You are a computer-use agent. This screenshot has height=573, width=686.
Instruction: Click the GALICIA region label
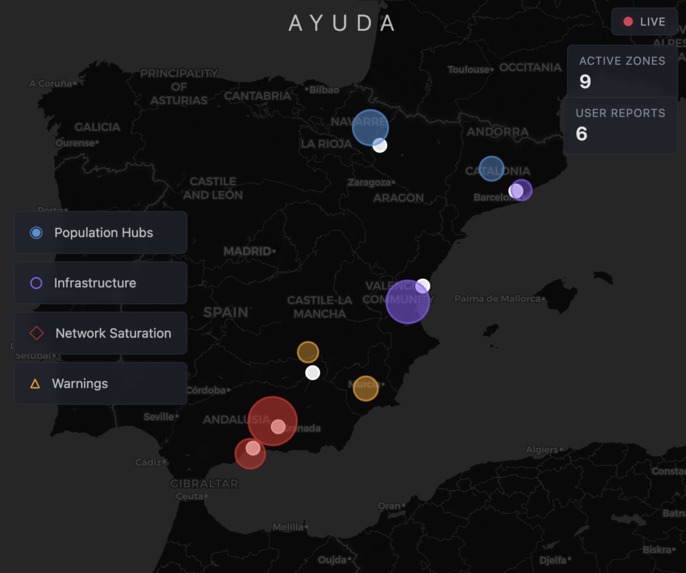pyautogui.click(x=97, y=127)
